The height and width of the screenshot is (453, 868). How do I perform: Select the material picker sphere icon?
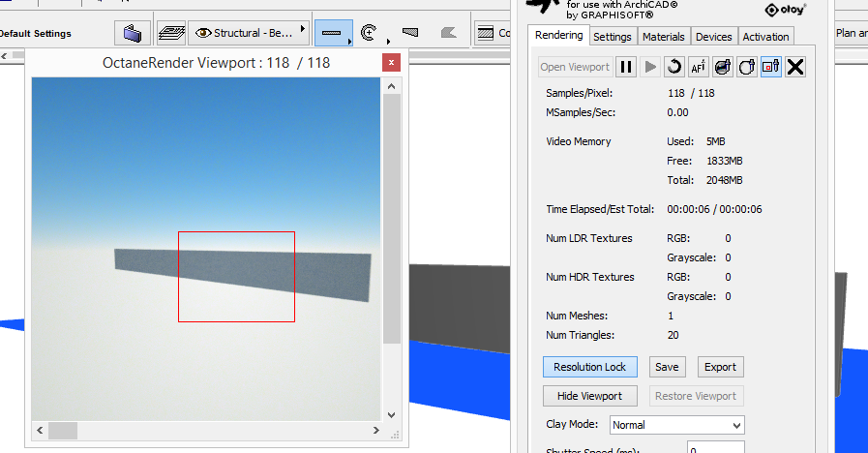coord(723,67)
